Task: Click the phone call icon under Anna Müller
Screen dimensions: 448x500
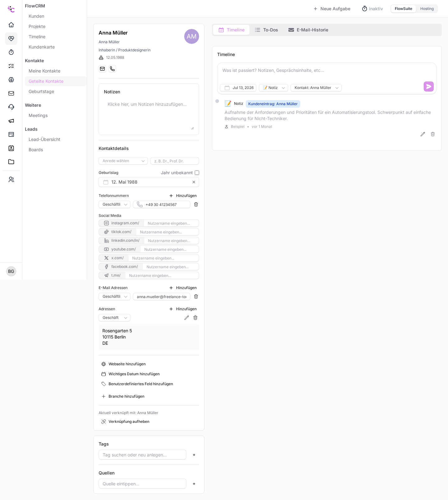Action: 112,69
